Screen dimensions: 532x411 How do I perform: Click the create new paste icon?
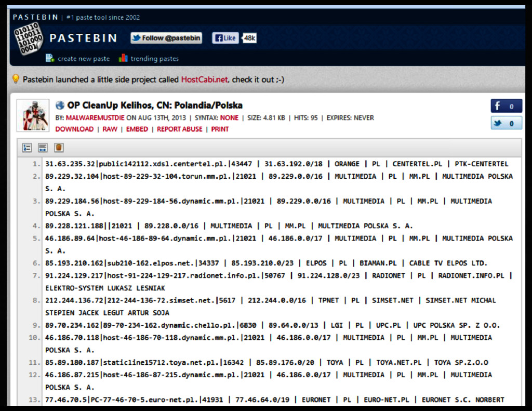click(x=50, y=58)
